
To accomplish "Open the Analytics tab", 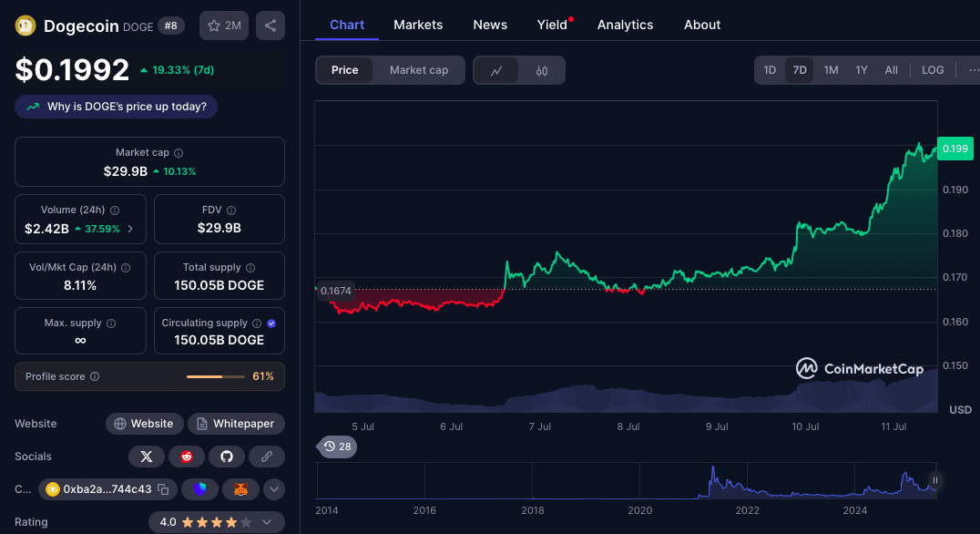I will point(625,25).
